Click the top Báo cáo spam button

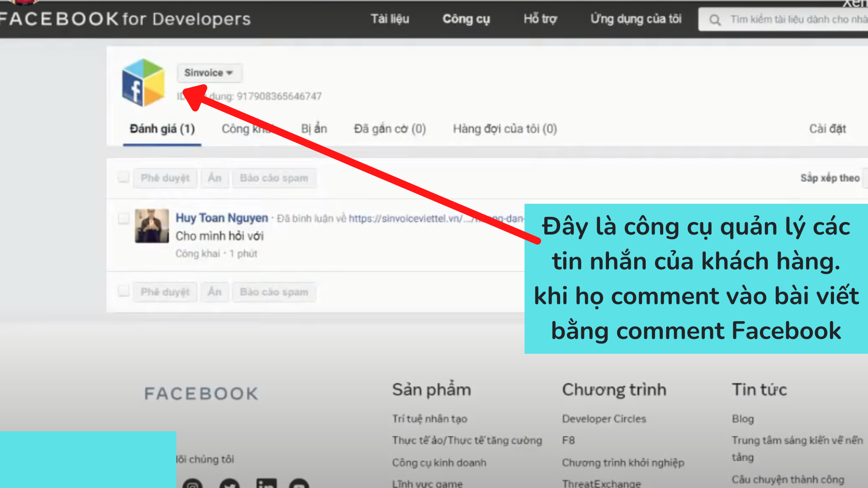click(x=274, y=178)
